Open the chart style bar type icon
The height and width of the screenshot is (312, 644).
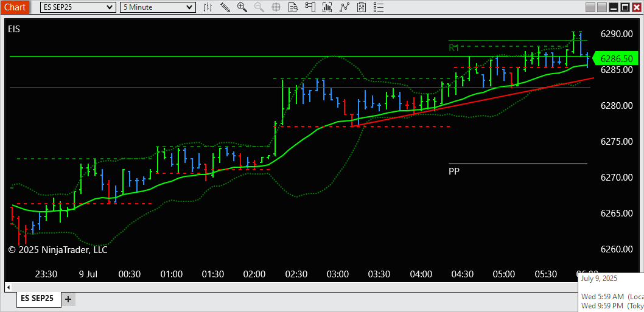click(x=208, y=7)
